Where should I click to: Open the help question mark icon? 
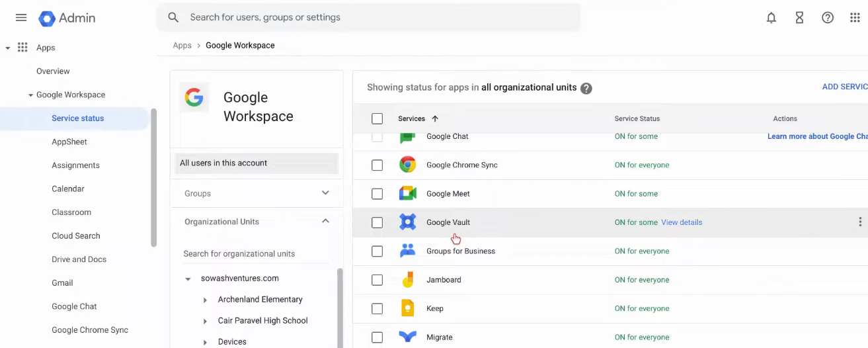point(827,18)
